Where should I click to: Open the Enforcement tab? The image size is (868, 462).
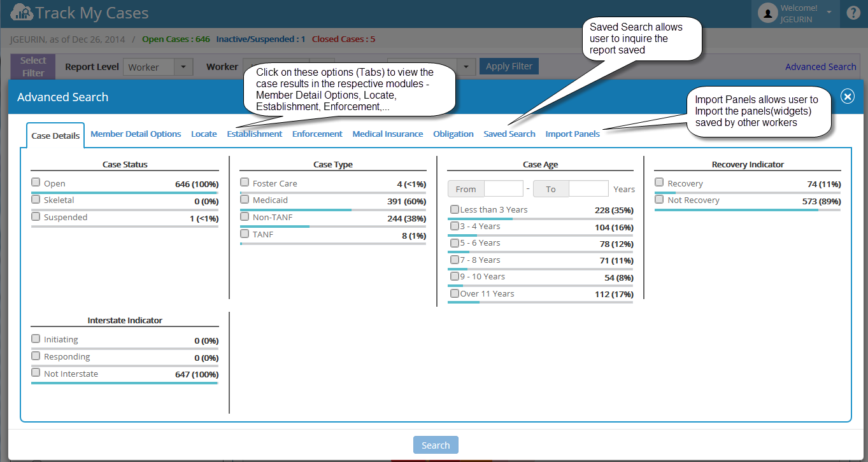pos(317,134)
